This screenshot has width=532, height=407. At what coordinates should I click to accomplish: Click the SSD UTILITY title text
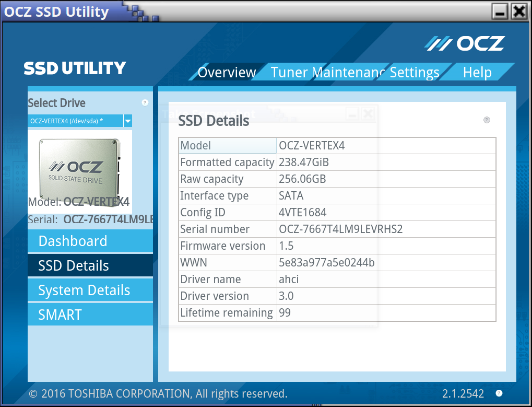(75, 68)
